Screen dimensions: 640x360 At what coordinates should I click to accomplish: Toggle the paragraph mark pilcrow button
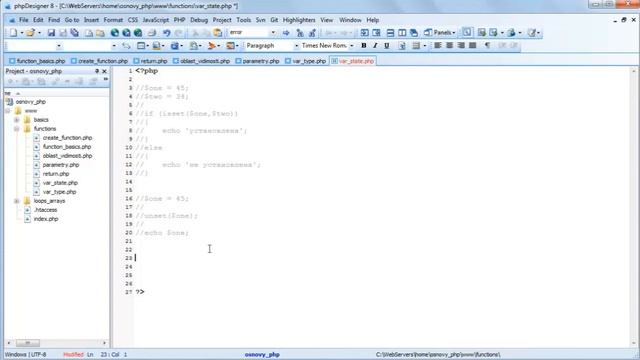(487, 46)
